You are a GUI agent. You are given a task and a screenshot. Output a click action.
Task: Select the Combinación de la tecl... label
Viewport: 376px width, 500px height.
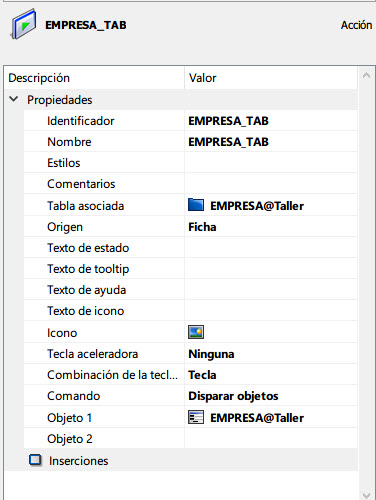tap(112, 375)
